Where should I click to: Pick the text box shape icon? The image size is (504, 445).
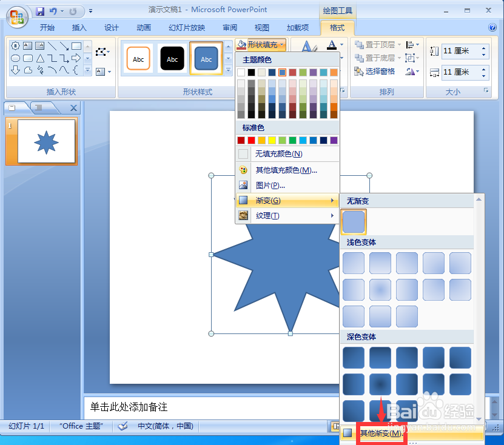[x=28, y=46]
